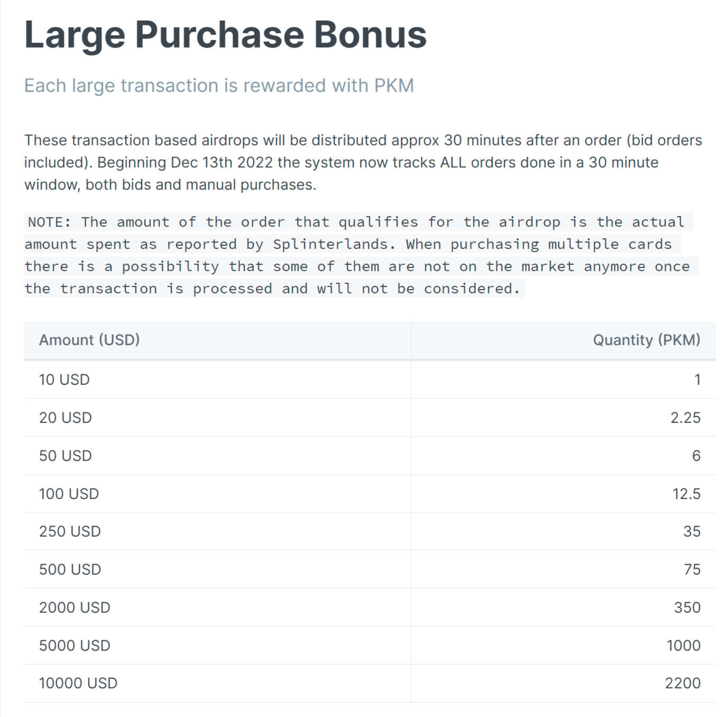Select the 2000 USD table cell
Image resolution: width=728 pixels, height=717 pixels.
coord(217,608)
